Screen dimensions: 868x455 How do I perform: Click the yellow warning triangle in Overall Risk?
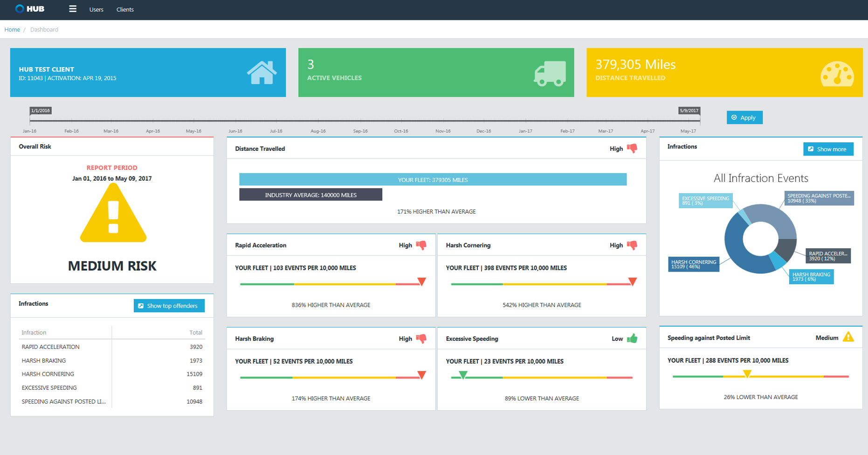click(113, 213)
